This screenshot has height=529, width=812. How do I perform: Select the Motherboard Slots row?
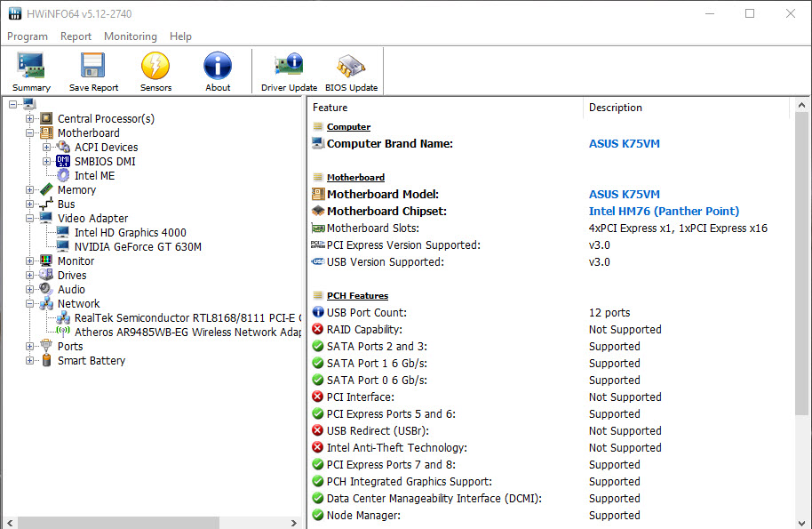pyautogui.click(x=550, y=228)
